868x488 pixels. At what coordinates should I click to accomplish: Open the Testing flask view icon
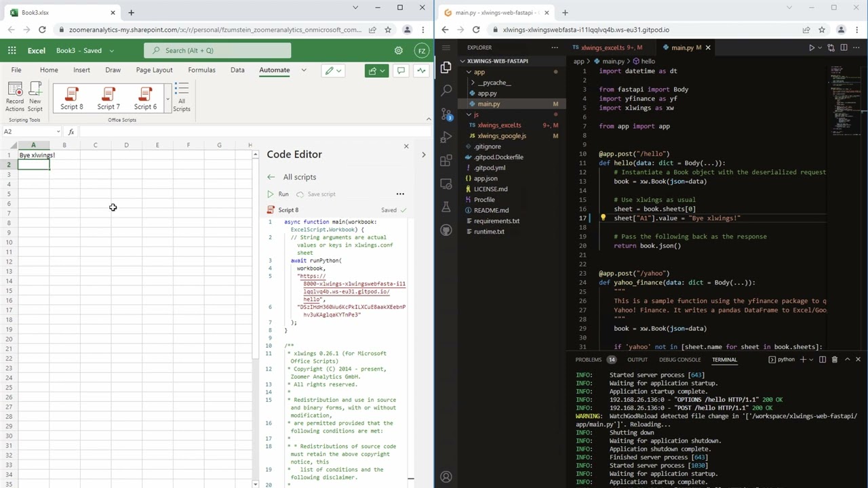tap(446, 207)
